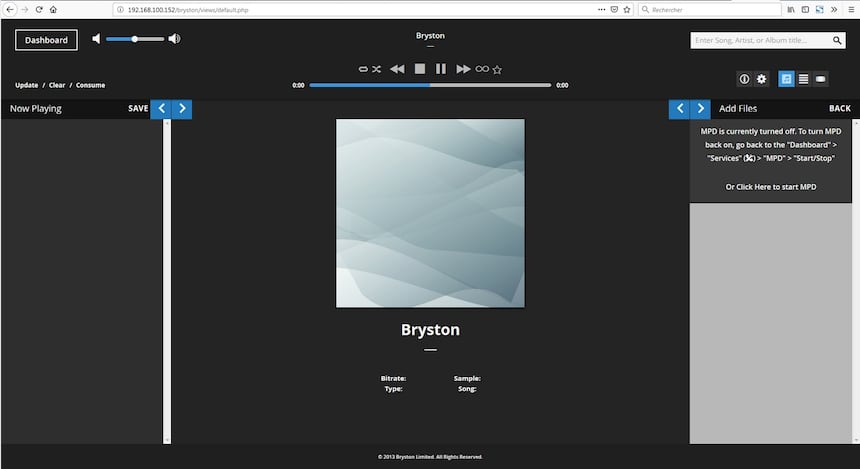Viewport: 860px width, 469px height.
Task: Go BACK in the Add Files panel
Action: coord(840,109)
